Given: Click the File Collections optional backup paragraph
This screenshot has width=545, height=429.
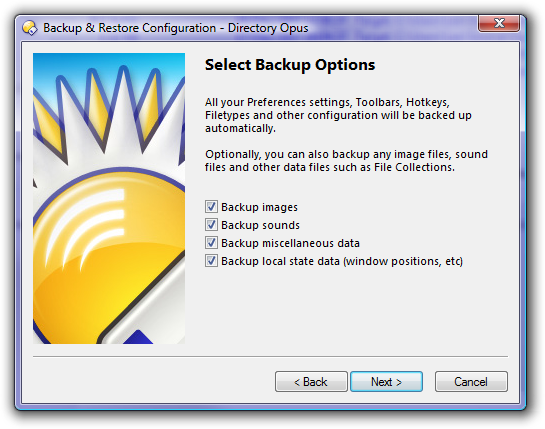Looking at the screenshot, I should click(346, 161).
